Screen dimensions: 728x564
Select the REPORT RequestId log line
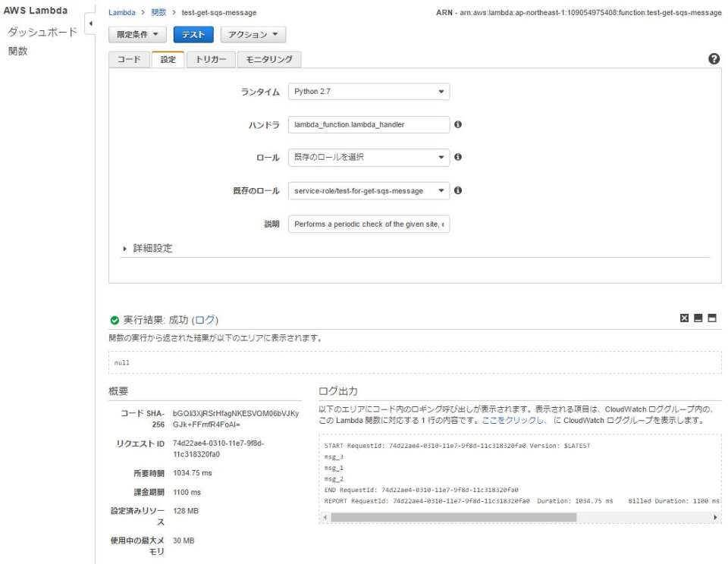point(522,501)
